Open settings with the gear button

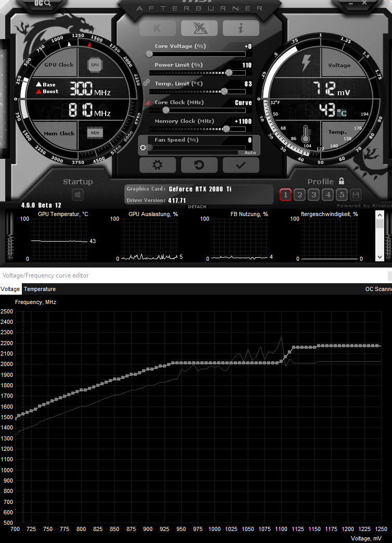pos(158,165)
